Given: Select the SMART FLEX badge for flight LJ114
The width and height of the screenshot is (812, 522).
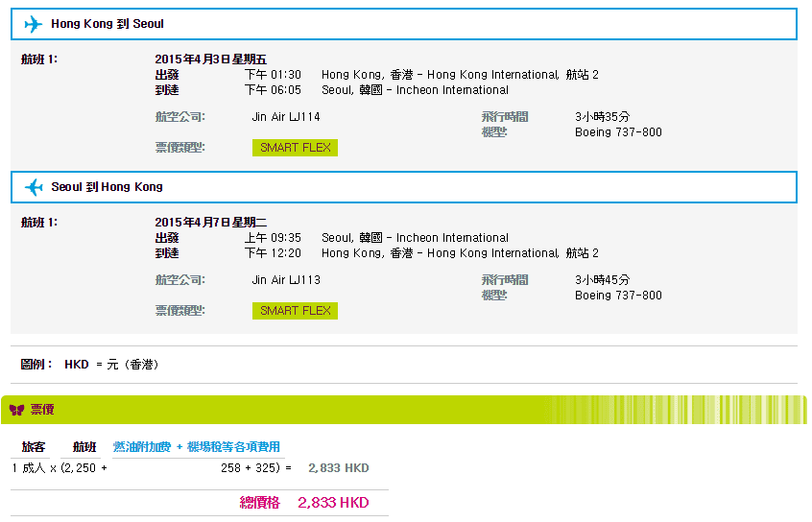Looking at the screenshot, I should 296,148.
